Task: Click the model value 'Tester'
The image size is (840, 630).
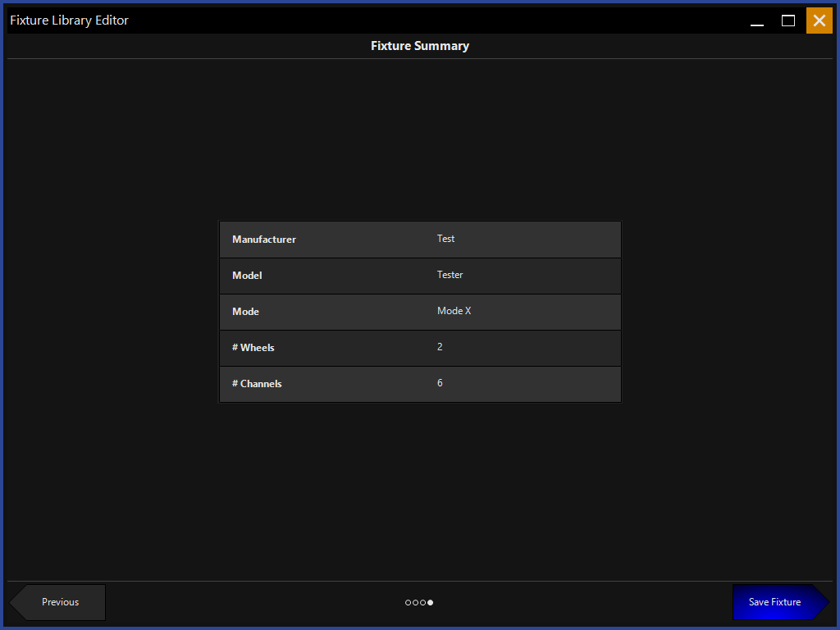Action: (450, 275)
